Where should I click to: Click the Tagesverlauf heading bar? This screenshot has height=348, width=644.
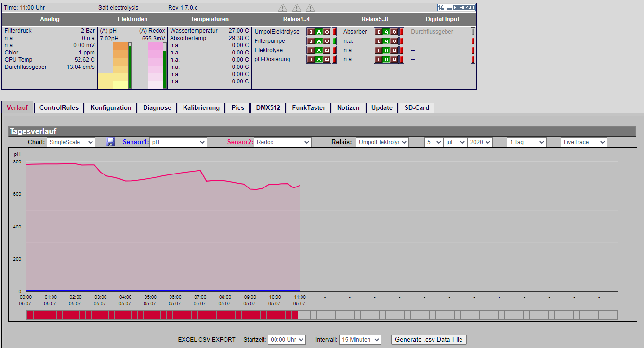pos(322,132)
